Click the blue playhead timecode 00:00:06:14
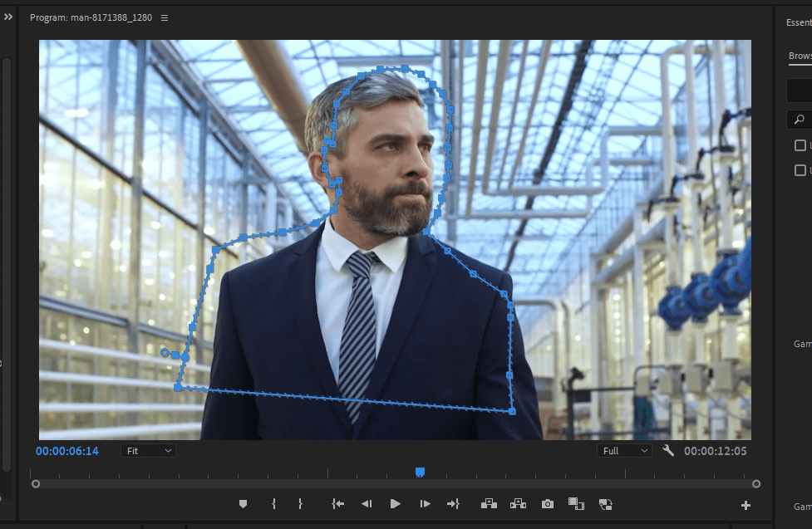Image resolution: width=812 pixels, height=529 pixels. point(67,451)
